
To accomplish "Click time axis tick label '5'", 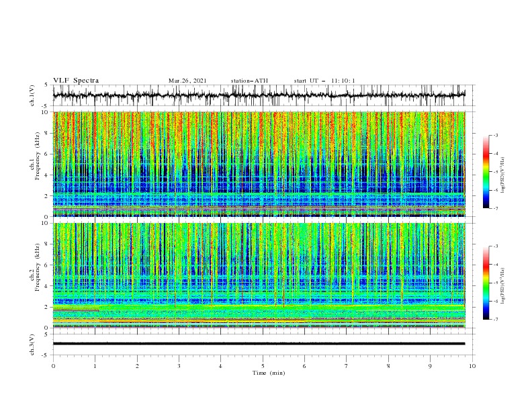I will [263, 366].
